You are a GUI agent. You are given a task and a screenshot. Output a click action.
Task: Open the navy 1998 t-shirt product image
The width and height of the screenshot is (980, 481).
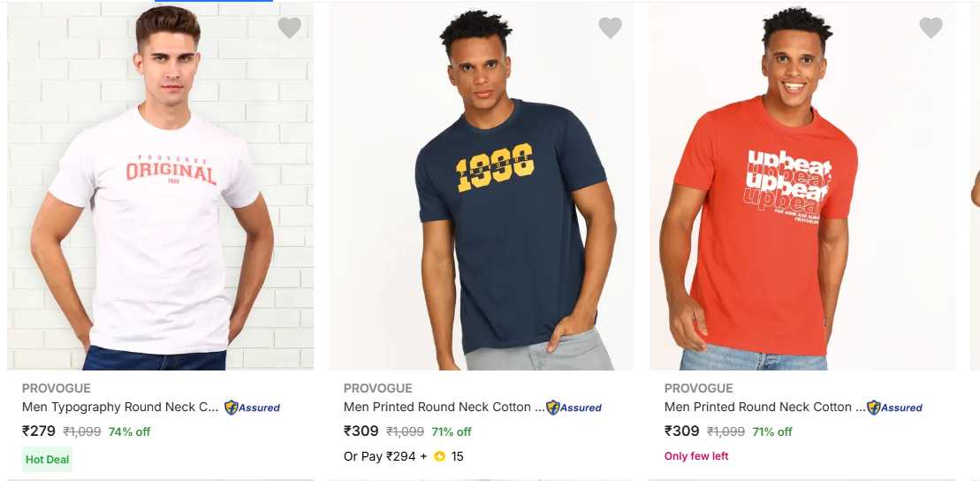(482, 186)
